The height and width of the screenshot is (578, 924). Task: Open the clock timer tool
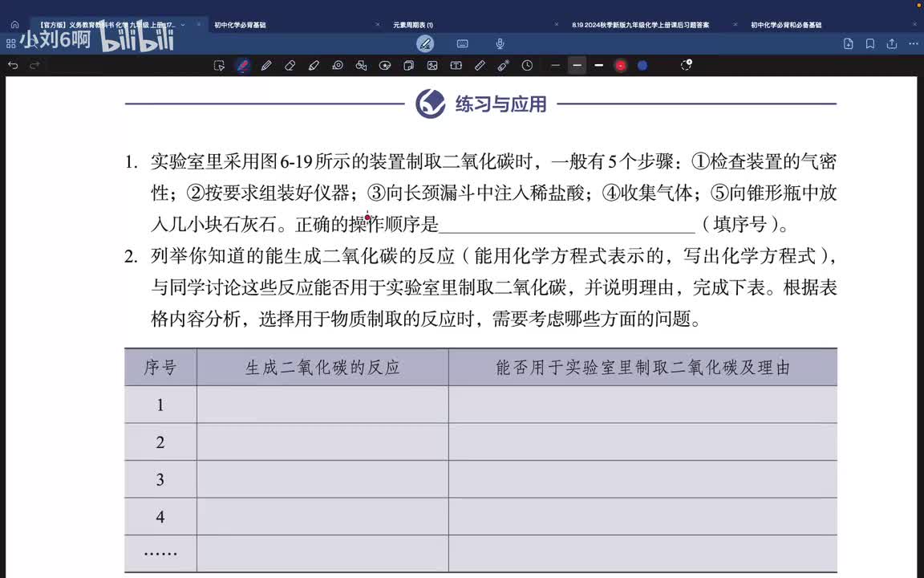[x=528, y=66]
